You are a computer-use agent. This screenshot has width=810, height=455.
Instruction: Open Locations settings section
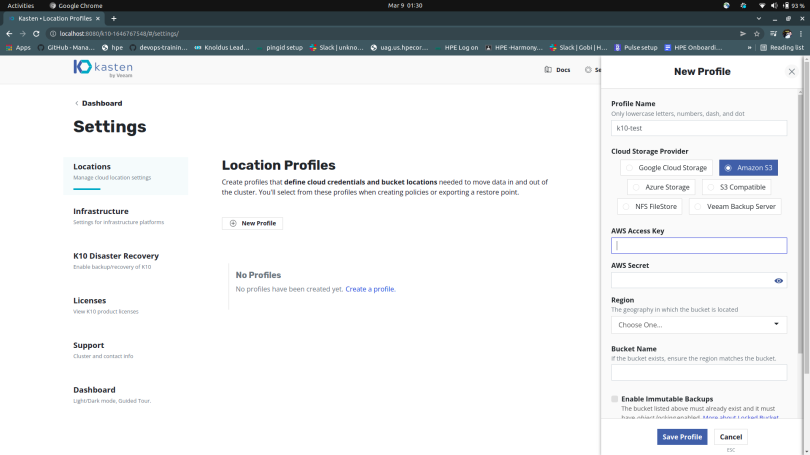[x=126, y=176]
